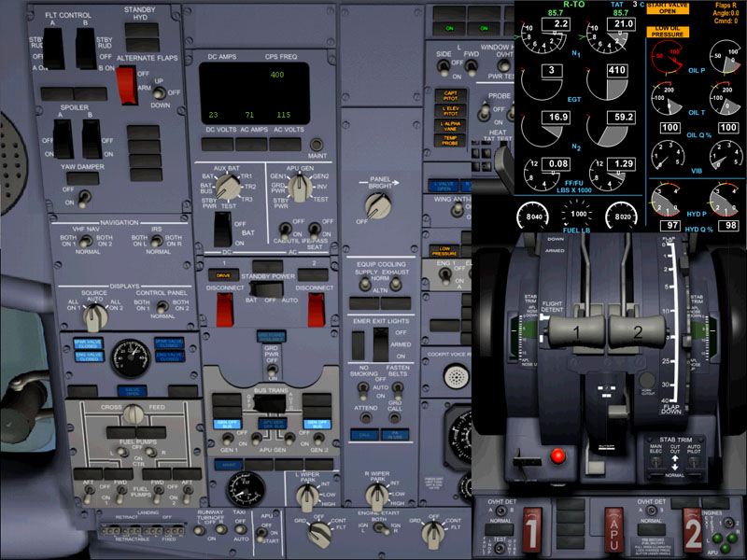Flip the APU OFF/ON/START switch
Screen dimensions: 747x560
(x=261, y=534)
